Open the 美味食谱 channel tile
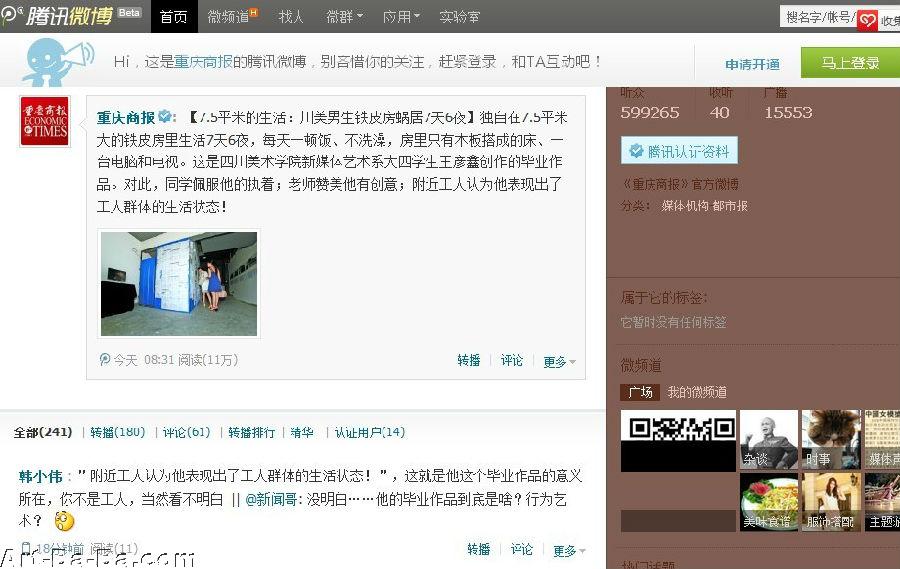Viewport: 900px width, 569px height. click(769, 502)
